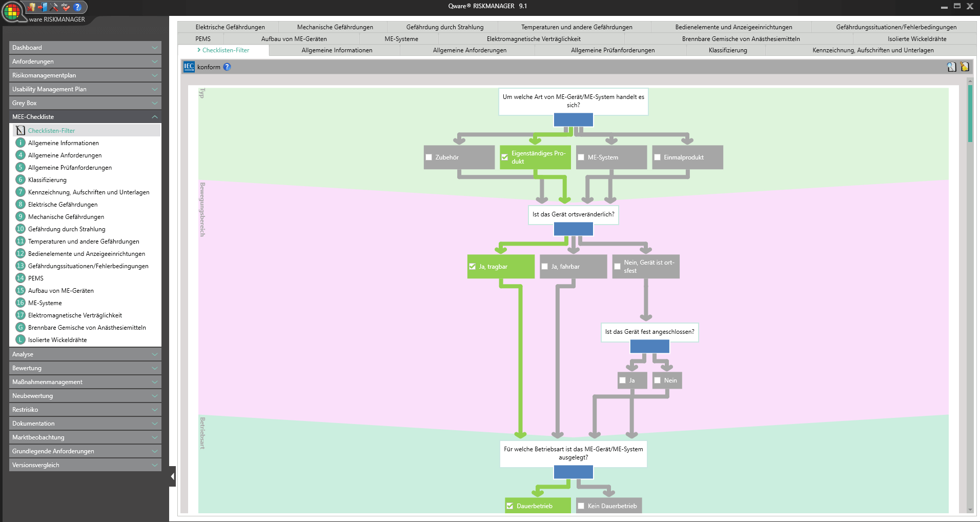Click the exit door icon in top toolbar
This screenshot has height=522, width=980.
point(43,7)
